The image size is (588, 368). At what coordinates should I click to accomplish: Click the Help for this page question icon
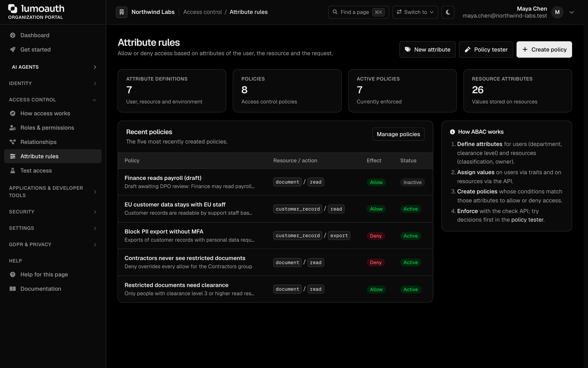tap(13, 275)
